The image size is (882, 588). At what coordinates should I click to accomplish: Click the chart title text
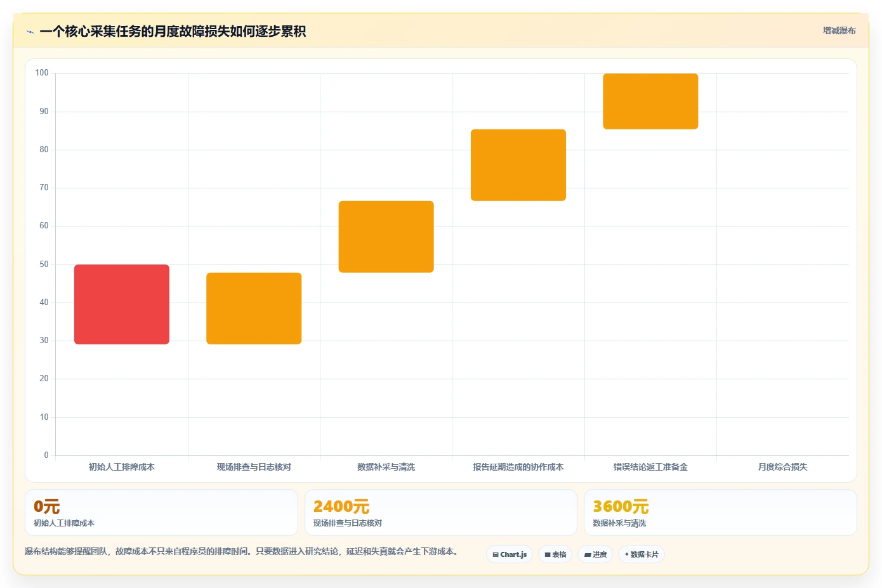[x=173, y=31]
